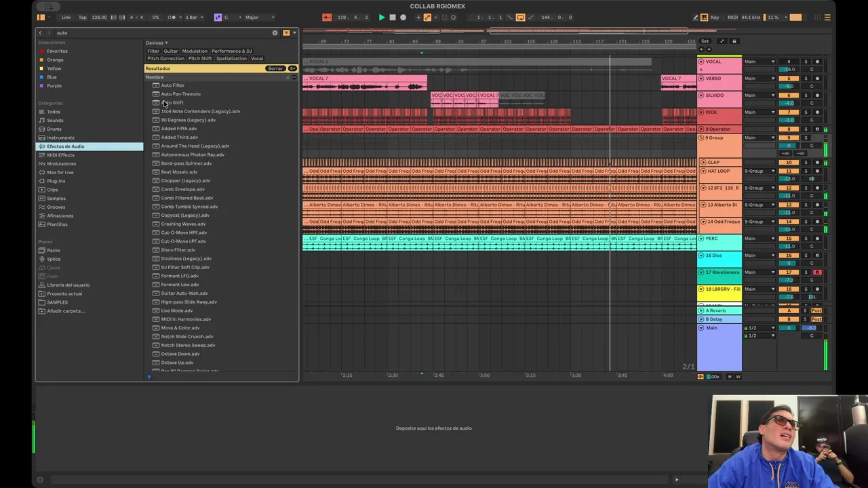The width and height of the screenshot is (868, 488).
Task: Open the Sounds category
Action: (x=55, y=120)
